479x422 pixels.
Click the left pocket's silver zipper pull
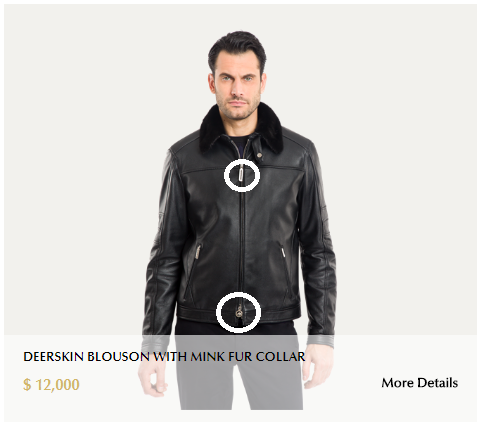tap(197, 252)
